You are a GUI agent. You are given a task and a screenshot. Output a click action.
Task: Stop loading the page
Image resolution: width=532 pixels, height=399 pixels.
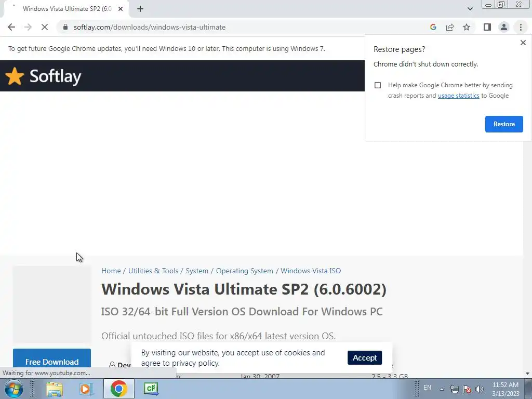[x=45, y=27]
